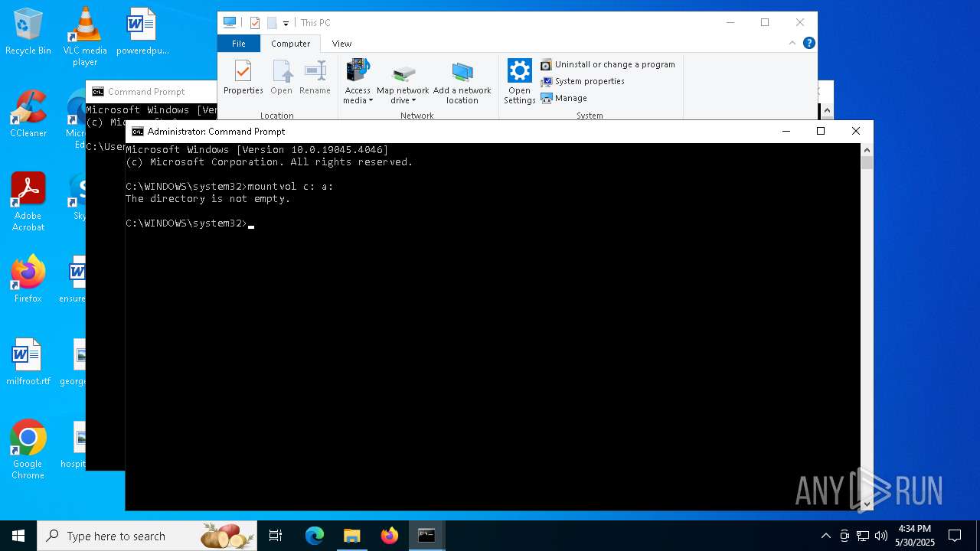The width and height of the screenshot is (980, 551).
Task: Click scroll-down arrow in Administrator Command Prompt
Action: pyautogui.click(x=867, y=504)
